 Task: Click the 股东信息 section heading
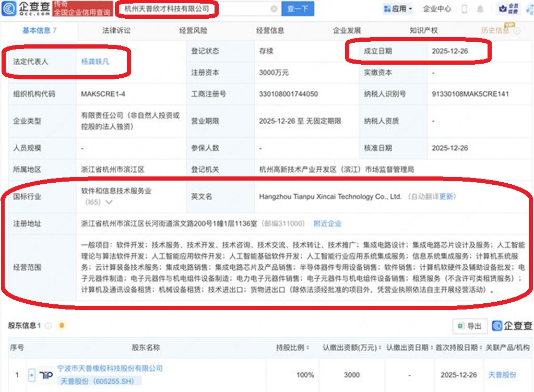pos(24,326)
